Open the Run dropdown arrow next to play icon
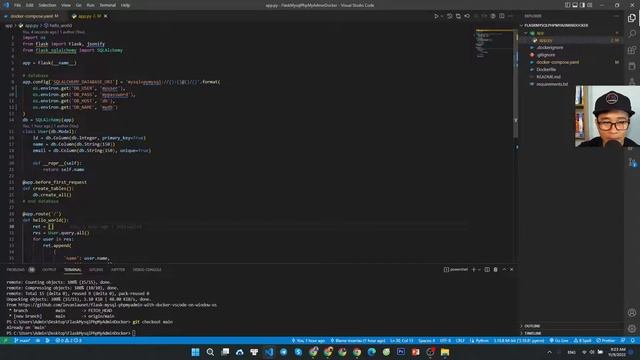This screenshot has width=640, height=360. [442, 16]
